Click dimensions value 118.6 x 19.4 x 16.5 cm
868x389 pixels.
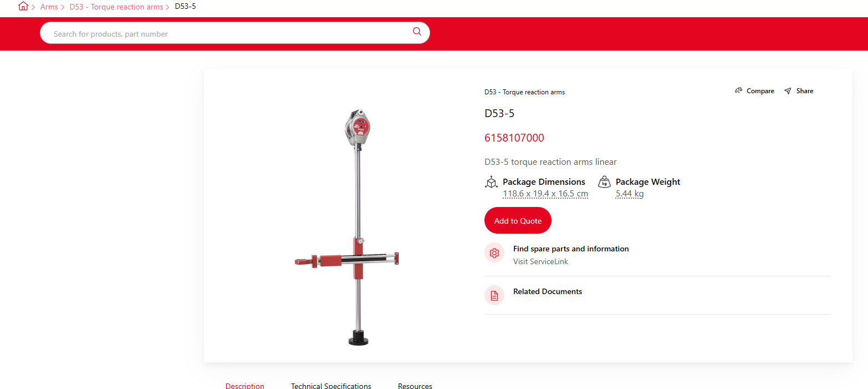click(545, 194)
